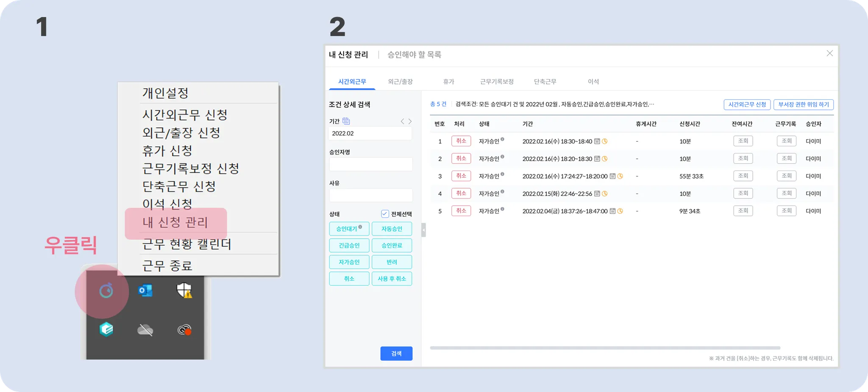Click the orange clock icon in row 4
Viewport: 868px width, 392px height.
click(605, 193)
